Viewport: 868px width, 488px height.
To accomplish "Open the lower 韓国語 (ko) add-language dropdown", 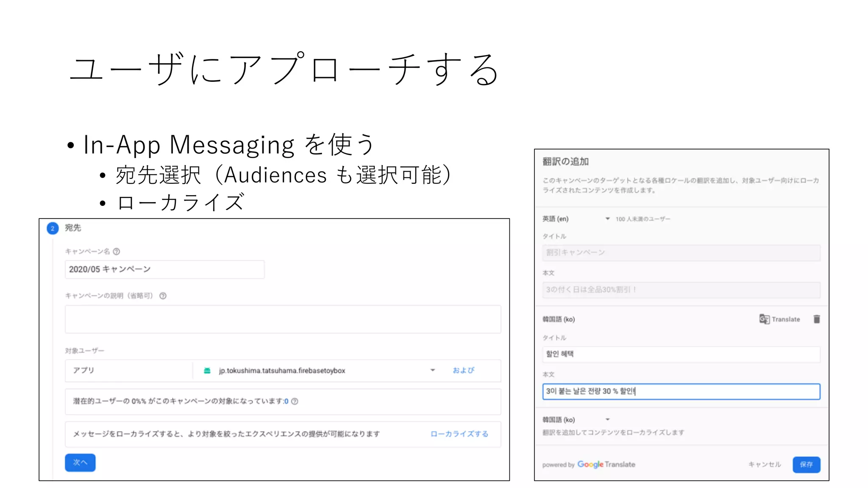I will (x=607, y=419).
